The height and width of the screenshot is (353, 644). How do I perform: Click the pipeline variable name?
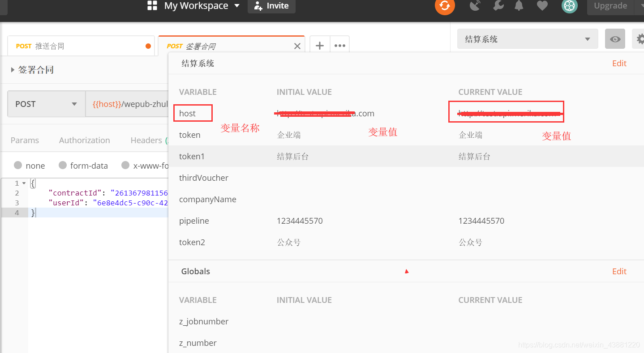194,221
